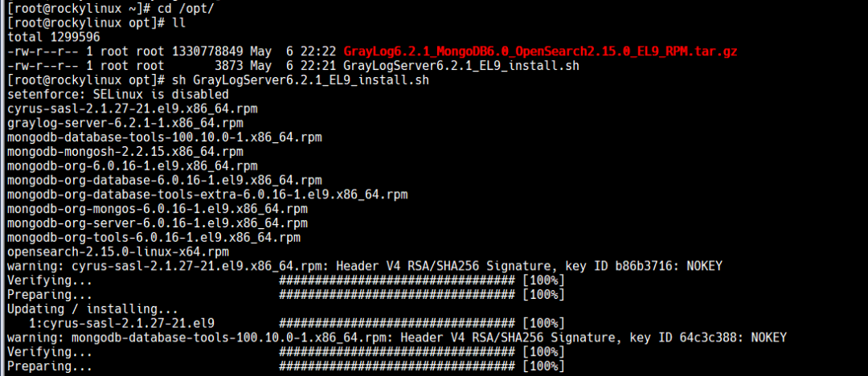Click the red GrayLog6.2.1 tar.gz filename
The width and height of the screenshot is (868, 376).
[x=540, y=52]
